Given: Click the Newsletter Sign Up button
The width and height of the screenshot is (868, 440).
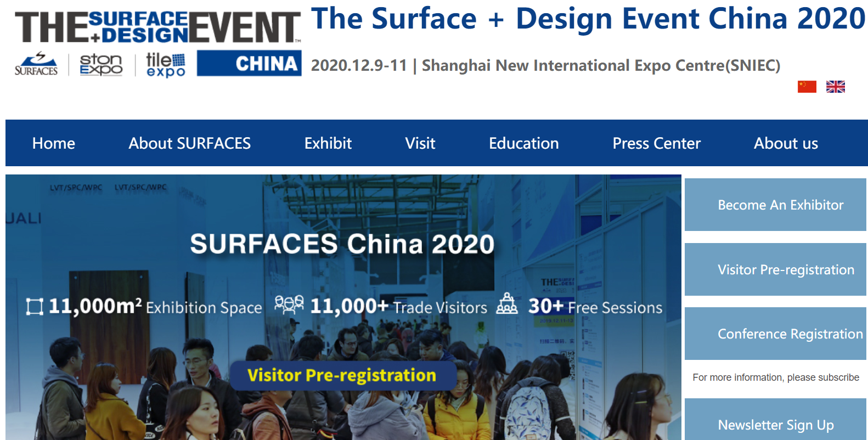Looking at the screenshot, I should 775,420.
